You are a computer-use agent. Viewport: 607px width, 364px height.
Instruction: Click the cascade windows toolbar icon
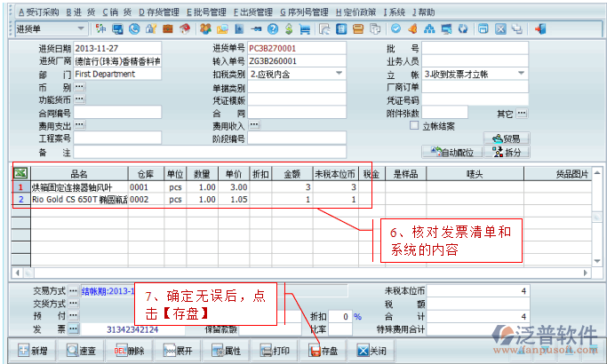click(517, 28)
